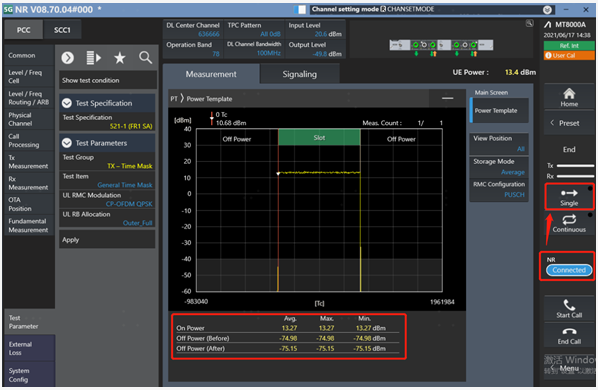Click the End Call hang-up icon
Image resolution: width=598 pixels, height=390 pixels.
[569, 331]
